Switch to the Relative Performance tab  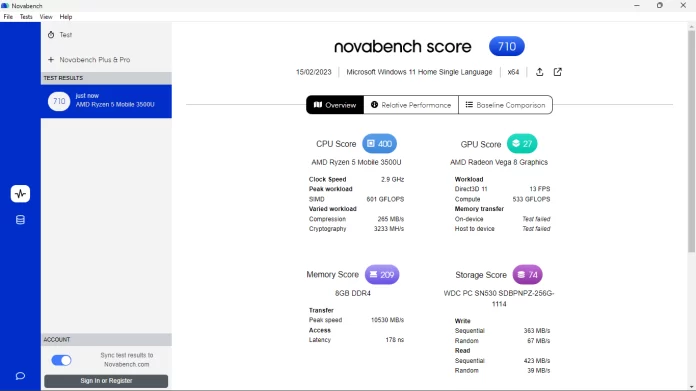[x=411, y=105]
